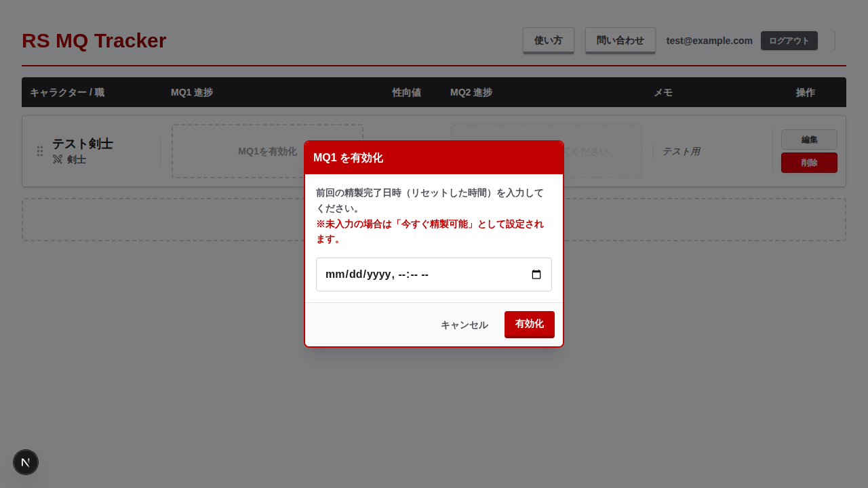Open the 使い方 guide button
Viewport: 868px width, 488px height.
549,41
